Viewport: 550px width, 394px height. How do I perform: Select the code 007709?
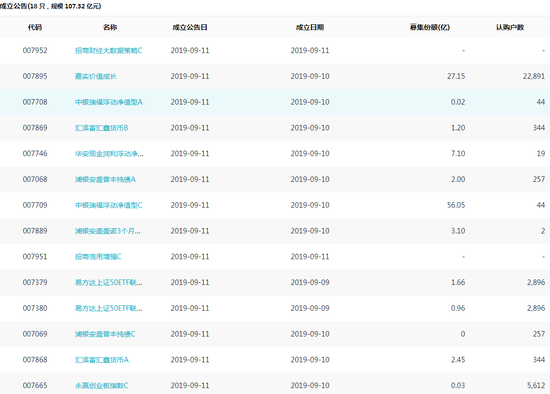coord(35,205)
